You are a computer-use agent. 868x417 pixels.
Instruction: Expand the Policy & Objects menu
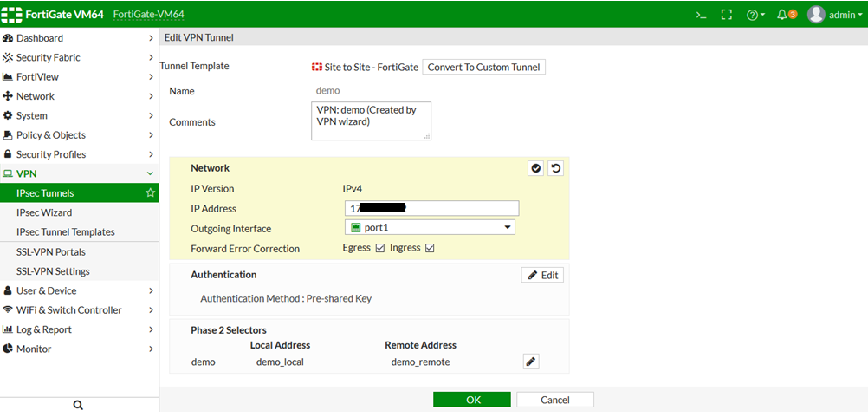(x=78, y=135)
